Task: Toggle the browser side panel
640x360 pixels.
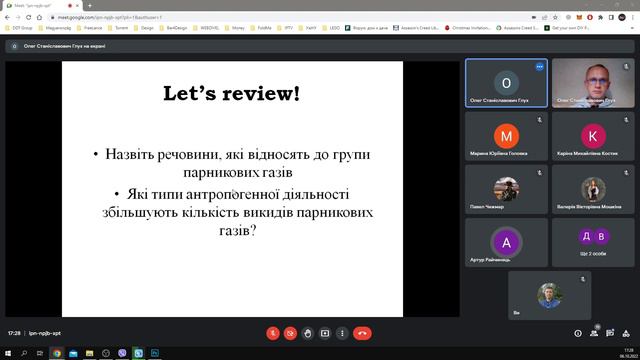Action: (611, 18)
